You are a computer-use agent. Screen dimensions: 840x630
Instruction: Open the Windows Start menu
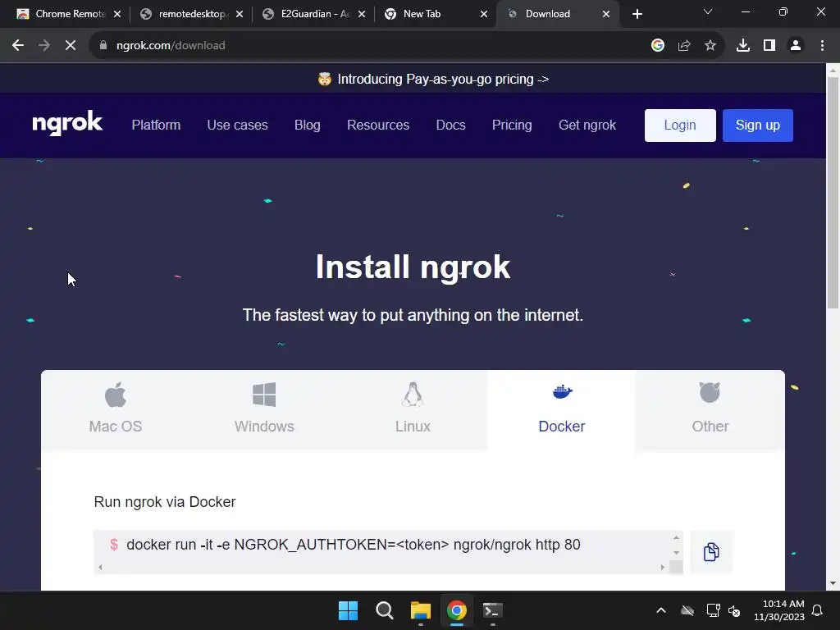coord(348,610)
